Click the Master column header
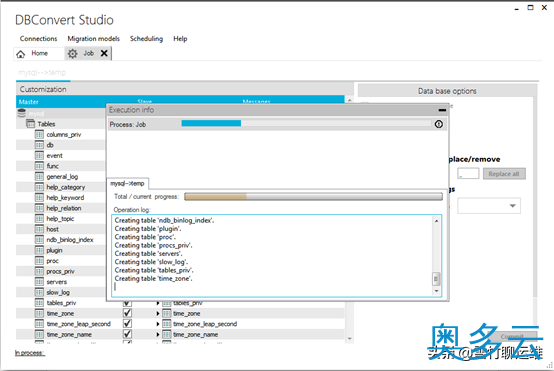The image size is (554, 371). (x=29, y=102)
